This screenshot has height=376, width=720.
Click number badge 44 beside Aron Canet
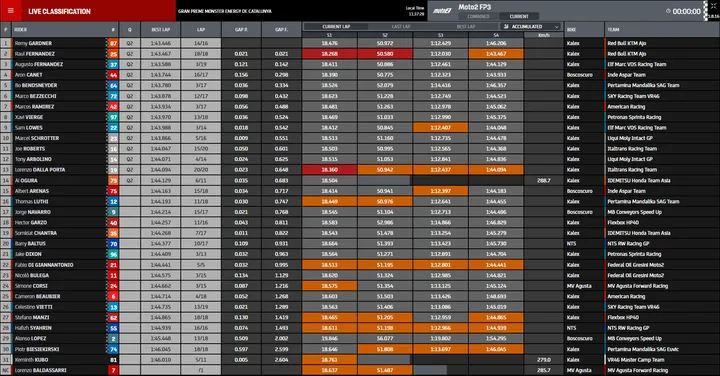[x=113, y=75]
